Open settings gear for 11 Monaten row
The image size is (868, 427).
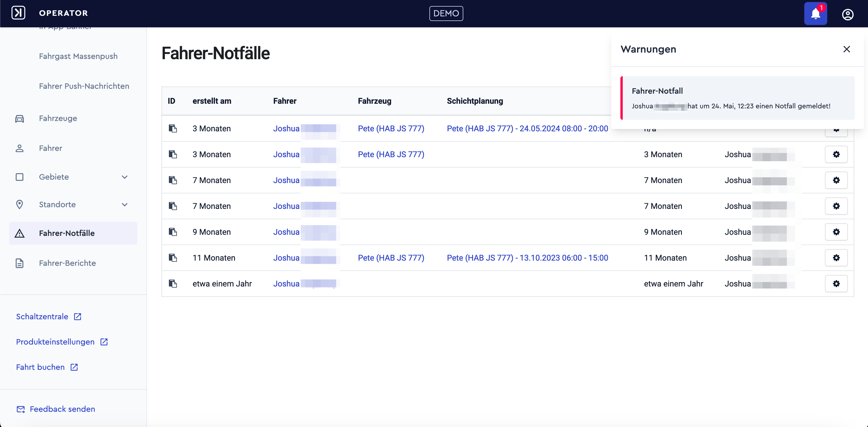click(836, 258)
